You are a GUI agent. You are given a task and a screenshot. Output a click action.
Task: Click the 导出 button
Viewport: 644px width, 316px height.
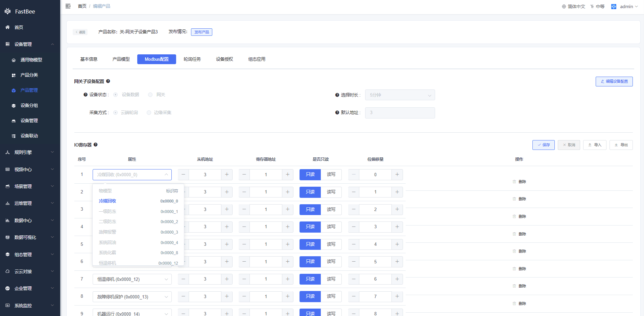(x=621, y=145)
